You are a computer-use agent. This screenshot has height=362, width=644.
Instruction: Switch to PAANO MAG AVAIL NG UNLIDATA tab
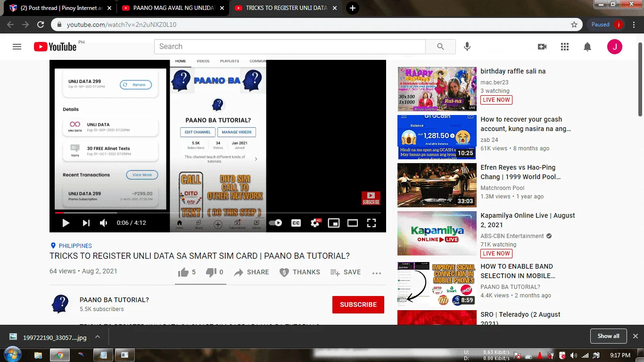coord(172,8)
